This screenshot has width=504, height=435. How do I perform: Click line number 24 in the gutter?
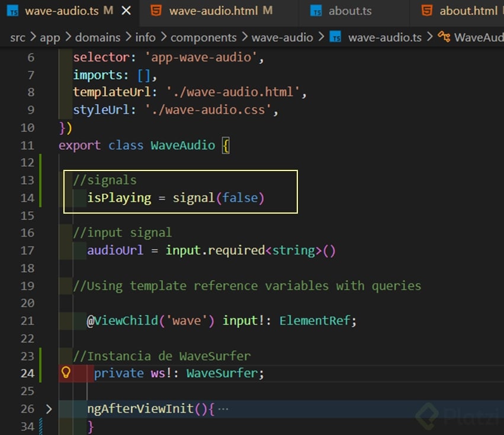[27, 373]
